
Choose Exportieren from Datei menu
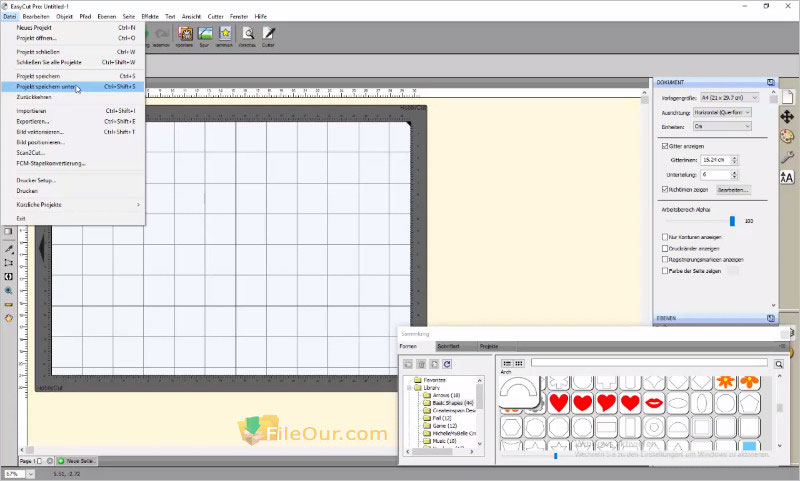72,121
